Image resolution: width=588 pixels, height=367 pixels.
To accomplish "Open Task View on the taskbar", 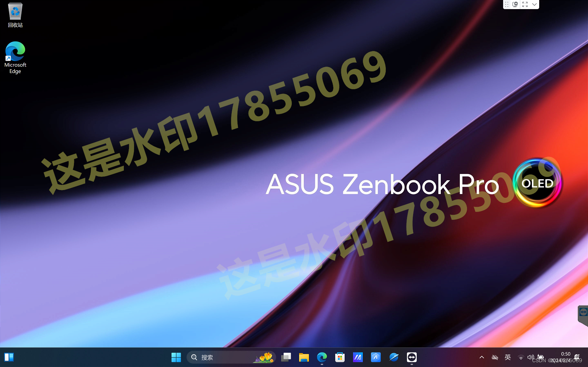I will 286,358.
